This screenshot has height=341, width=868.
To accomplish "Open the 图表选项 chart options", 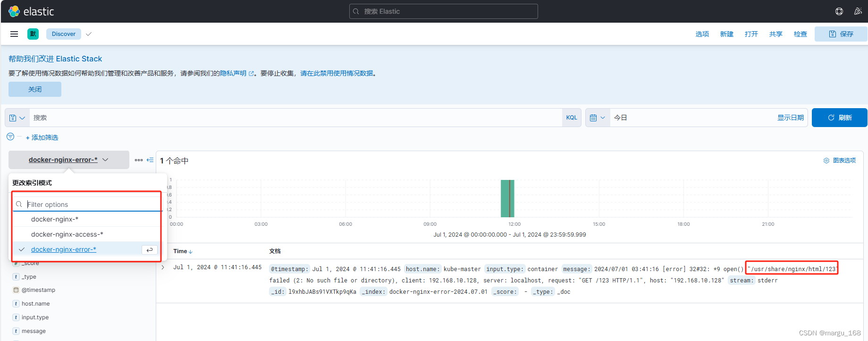I will click(840, 161).
